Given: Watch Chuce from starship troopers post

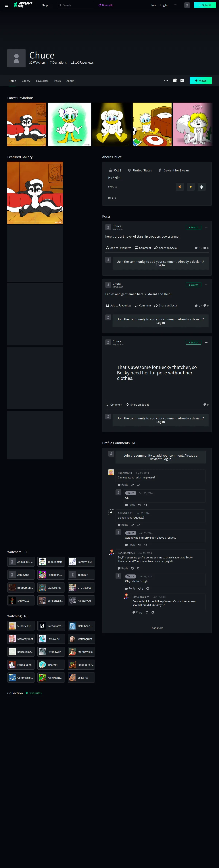Looking at the screenshot, I should tap(193, 227).
